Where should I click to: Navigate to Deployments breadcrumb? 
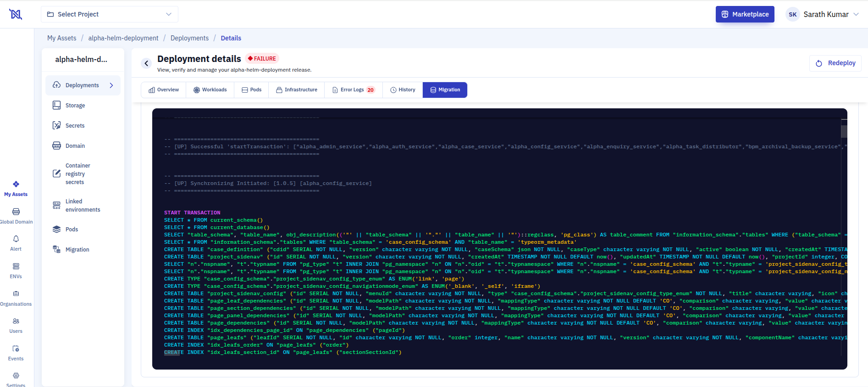tap(189, 38)
